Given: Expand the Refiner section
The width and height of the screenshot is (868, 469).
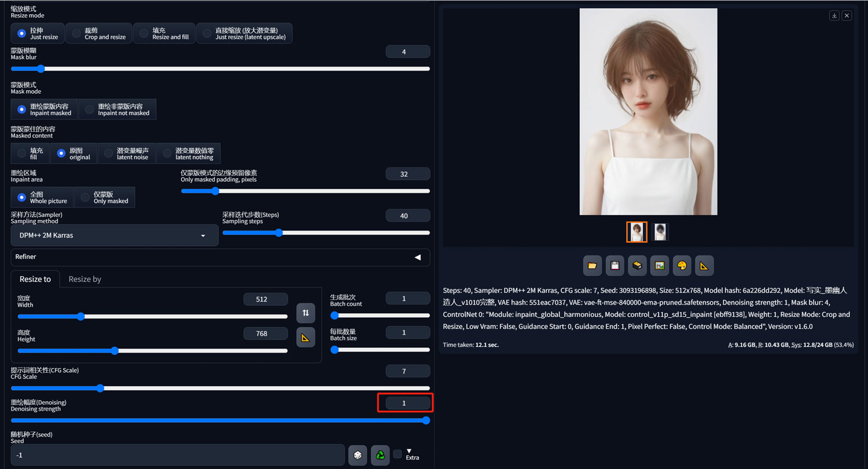Looking at the screenshot, I should tap(220, 257).
